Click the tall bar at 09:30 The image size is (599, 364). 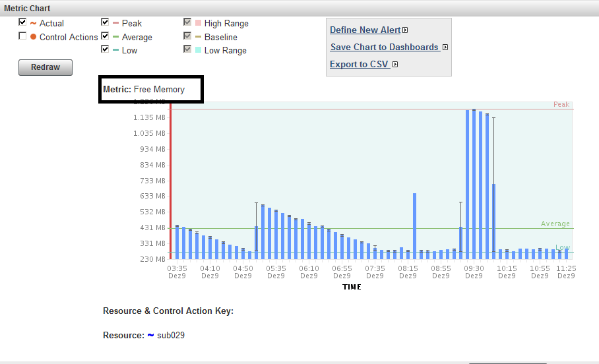pyautogui.click(x=474, y=184)
